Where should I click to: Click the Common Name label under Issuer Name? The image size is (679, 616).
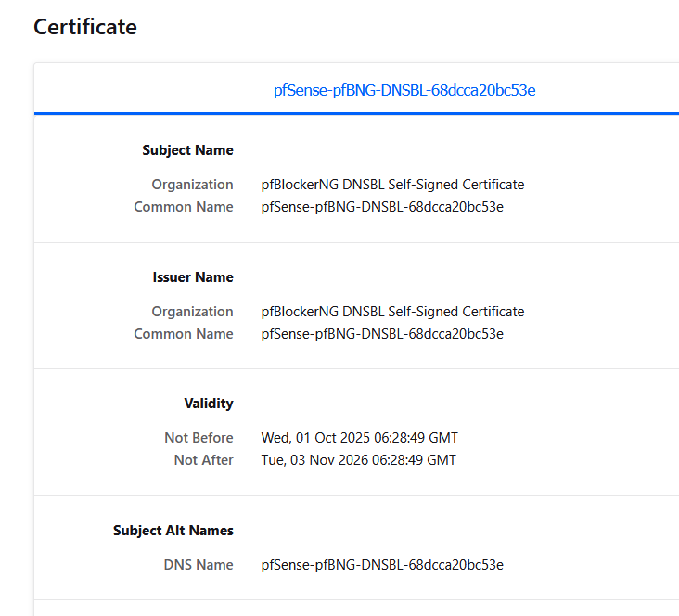[184, 334]
